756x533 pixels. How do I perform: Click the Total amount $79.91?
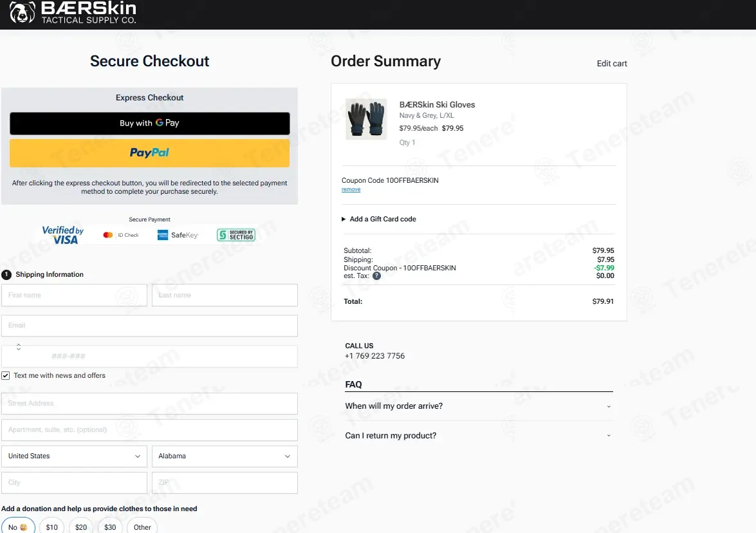click(603, 301)
